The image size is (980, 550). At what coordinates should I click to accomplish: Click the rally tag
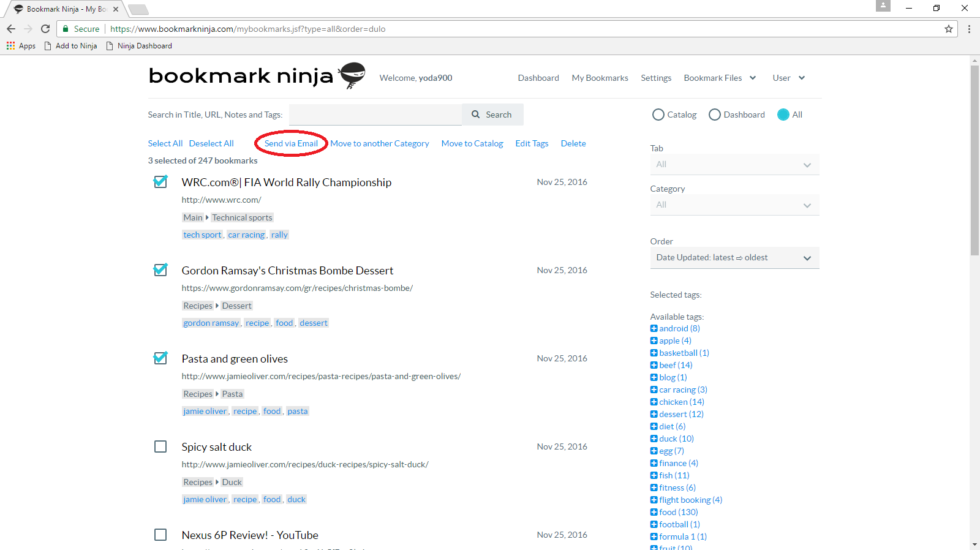(x=279, y=235)
